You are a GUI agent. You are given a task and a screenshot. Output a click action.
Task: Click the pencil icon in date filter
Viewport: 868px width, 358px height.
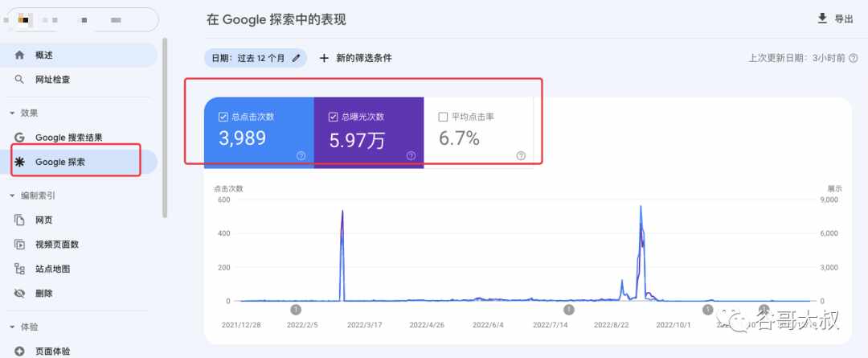pos(296,58)
